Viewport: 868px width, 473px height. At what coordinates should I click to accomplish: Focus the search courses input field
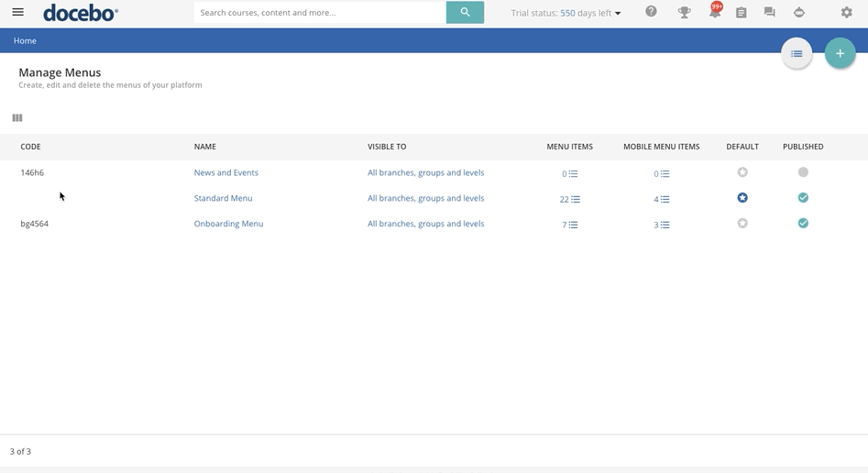[320, 12]
